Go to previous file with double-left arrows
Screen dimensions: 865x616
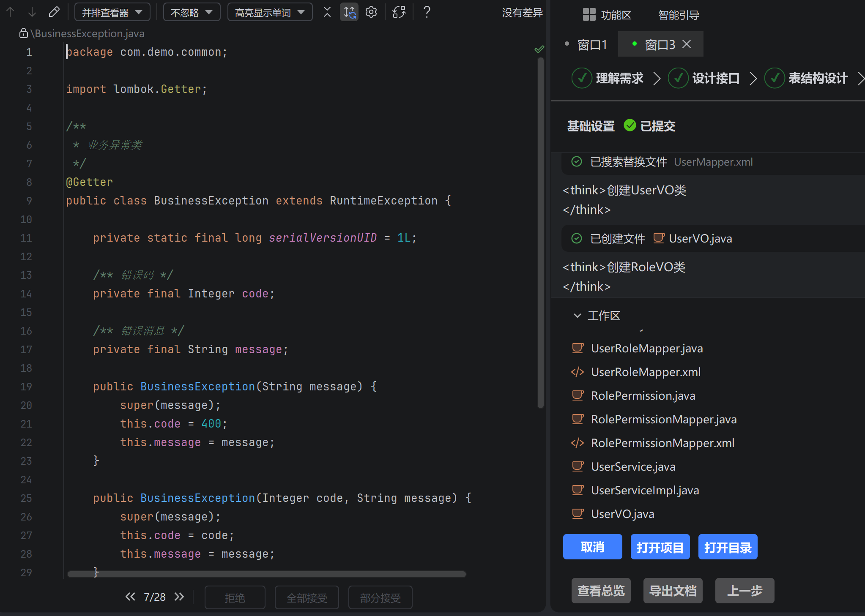tap(130, 597)
